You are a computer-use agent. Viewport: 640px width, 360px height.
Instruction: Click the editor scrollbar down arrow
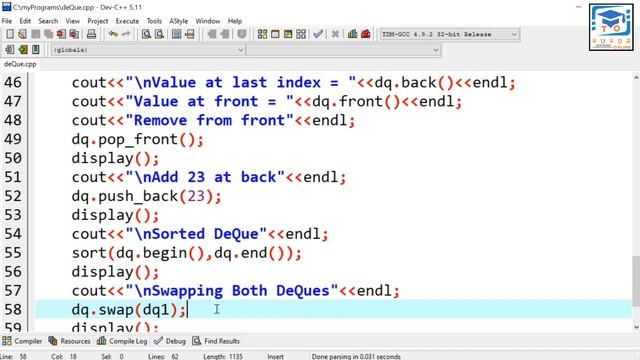(x=636, y=327)
